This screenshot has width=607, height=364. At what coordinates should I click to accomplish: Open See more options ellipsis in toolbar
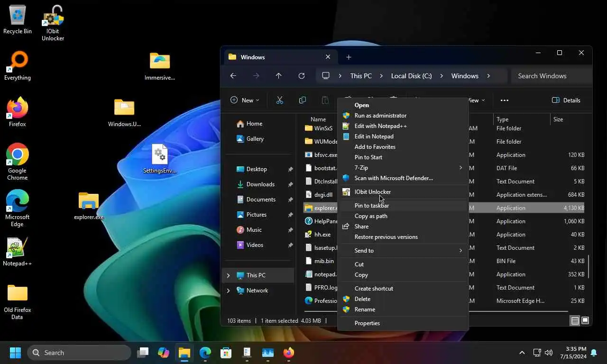(x=505, y=100)
